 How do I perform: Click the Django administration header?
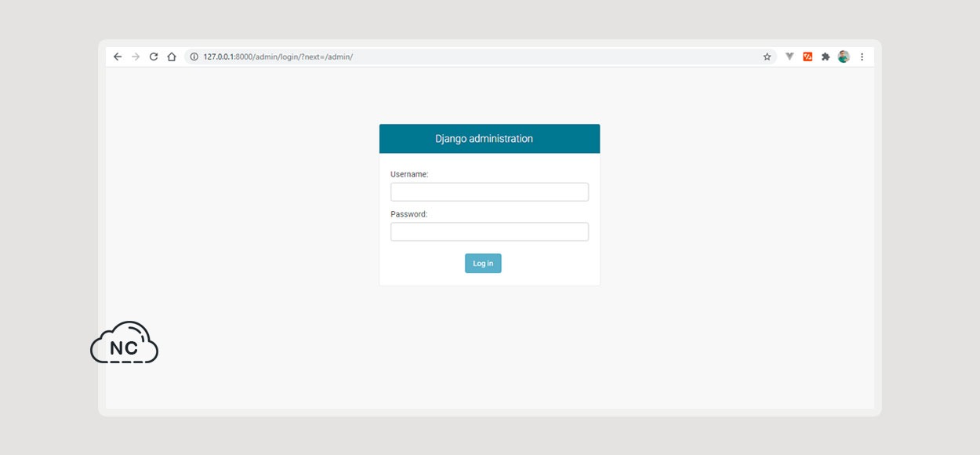pos(489,139)
